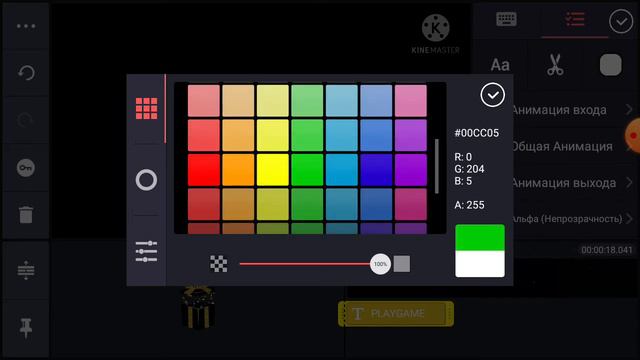This screenshot has height=360, width=640.
Task: Pick the bright green swatch in third row
Action: coord(307,170)
